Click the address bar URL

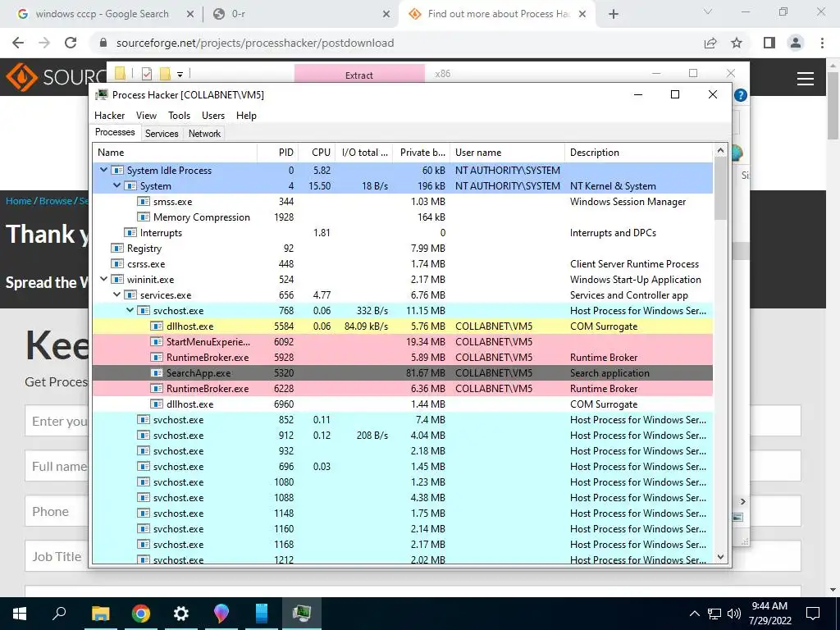[x=255, y=43]
